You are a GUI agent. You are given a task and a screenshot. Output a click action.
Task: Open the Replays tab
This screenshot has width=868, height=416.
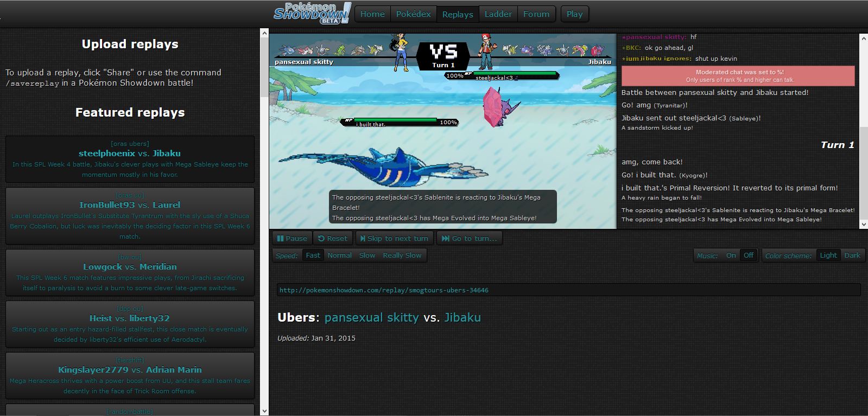pos(458,14)
